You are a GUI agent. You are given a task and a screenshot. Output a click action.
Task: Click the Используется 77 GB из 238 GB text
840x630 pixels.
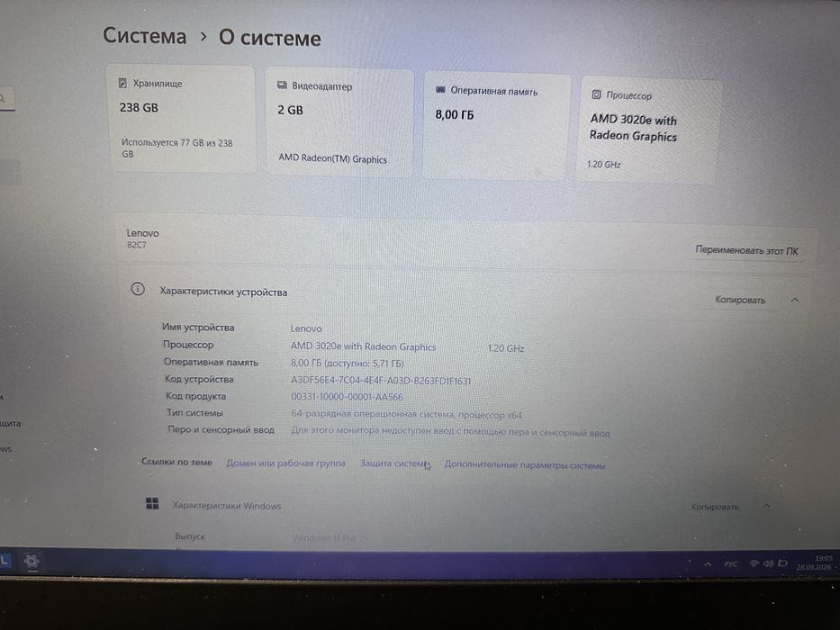click(x=176, y=148)
